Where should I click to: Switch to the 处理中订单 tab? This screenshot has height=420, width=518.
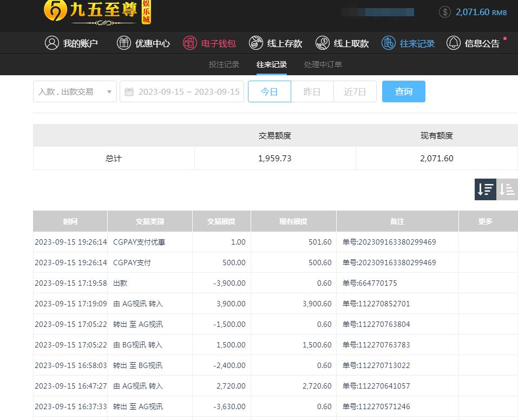(323, 64)
